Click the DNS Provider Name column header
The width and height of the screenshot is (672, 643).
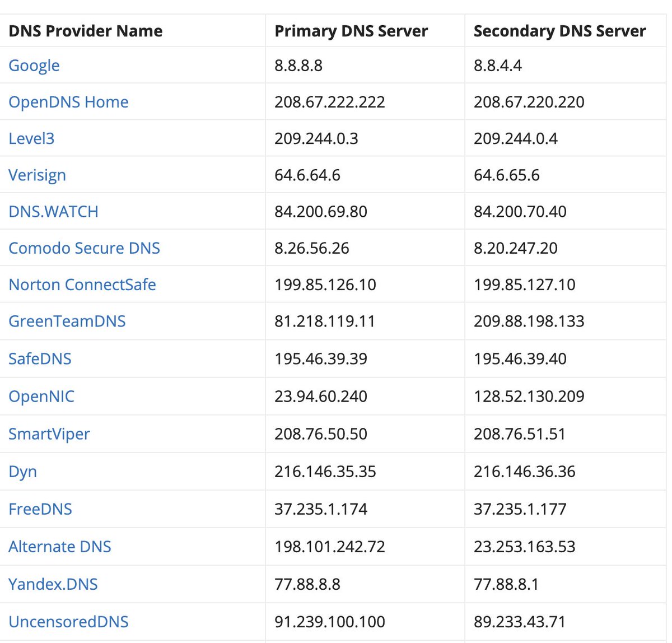tap(85, 31)
